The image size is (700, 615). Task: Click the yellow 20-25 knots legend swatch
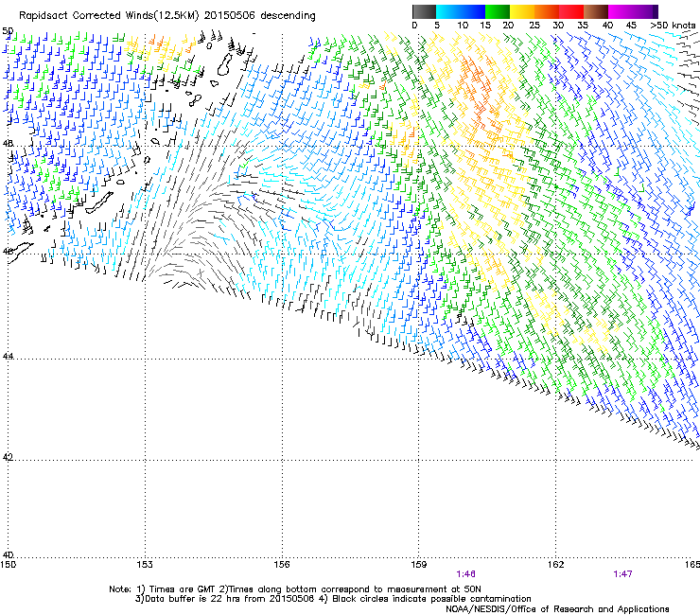click(x=522, y=11)
